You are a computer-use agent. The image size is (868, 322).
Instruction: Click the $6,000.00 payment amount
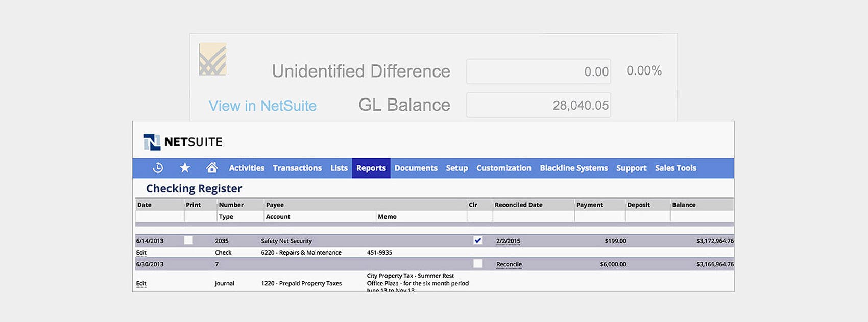pyautogui.click(x=613, y=264)
